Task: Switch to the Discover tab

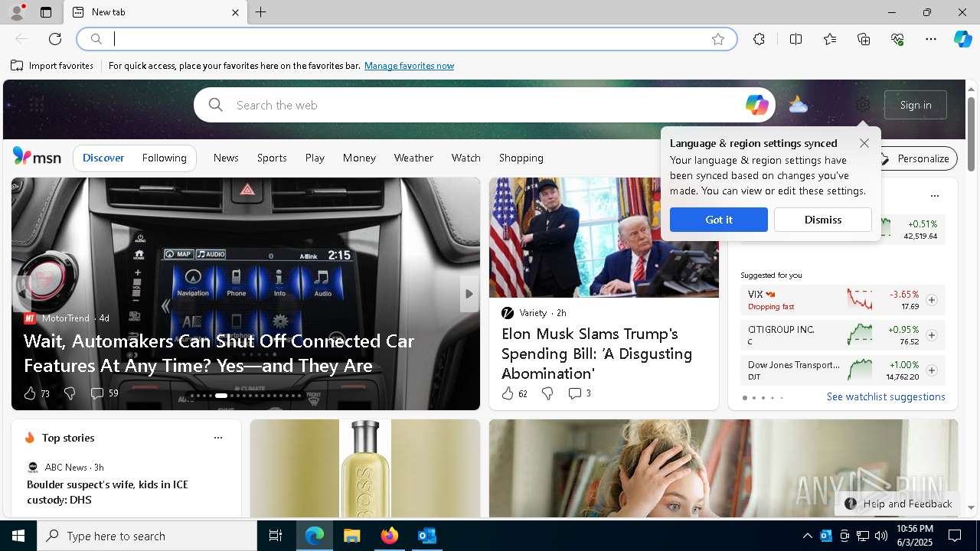Action: (103, 158)
